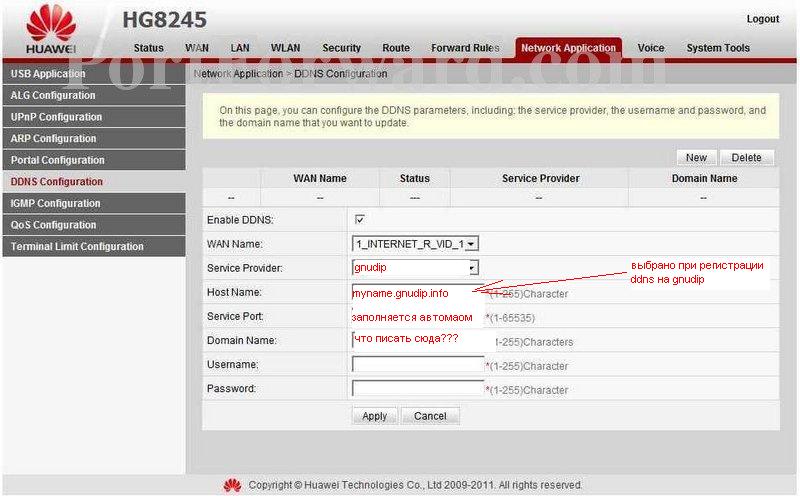Open the WAN Name dropdown
Image resolution: width=800 pixels, height=496 pixels.
tap(416, 243)
